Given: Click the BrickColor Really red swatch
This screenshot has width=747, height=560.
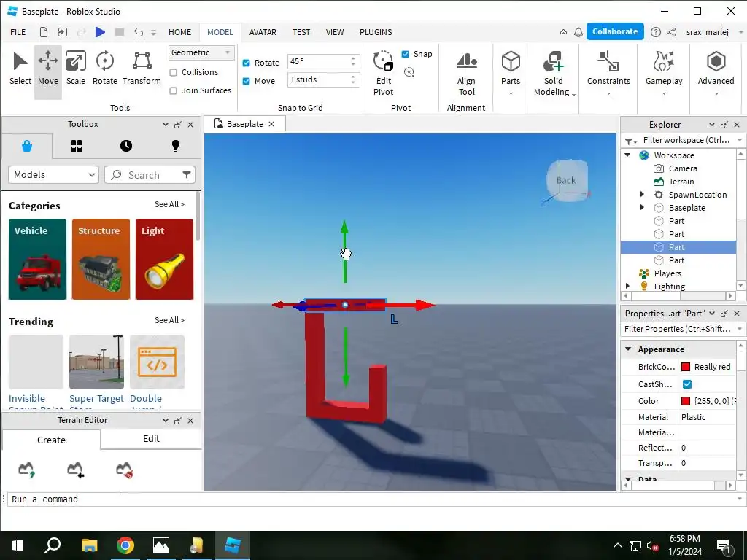Looking at the screenshot, I should [686, 367].
